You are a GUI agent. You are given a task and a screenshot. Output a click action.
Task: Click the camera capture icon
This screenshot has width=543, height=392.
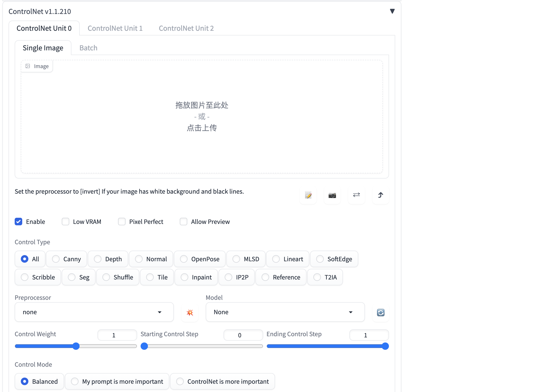tap(333, 195)
